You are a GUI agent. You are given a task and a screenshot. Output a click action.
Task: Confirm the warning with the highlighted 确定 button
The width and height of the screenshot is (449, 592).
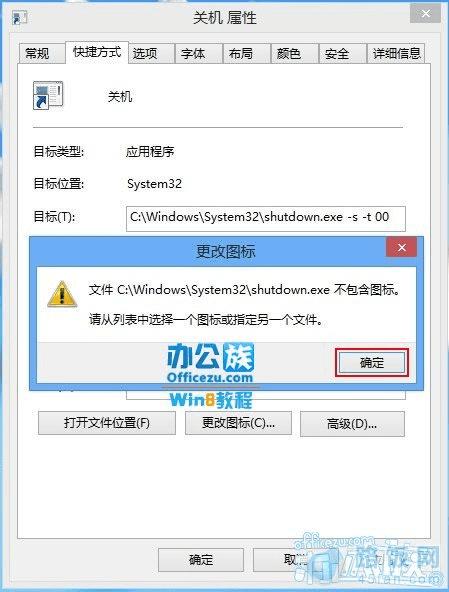(372, 363)
